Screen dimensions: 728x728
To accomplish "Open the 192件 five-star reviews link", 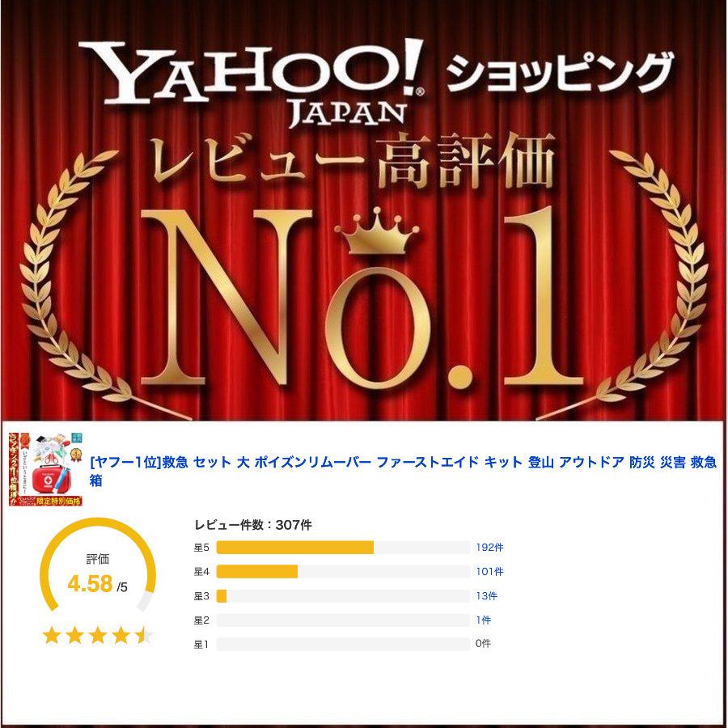I will 489,548.
